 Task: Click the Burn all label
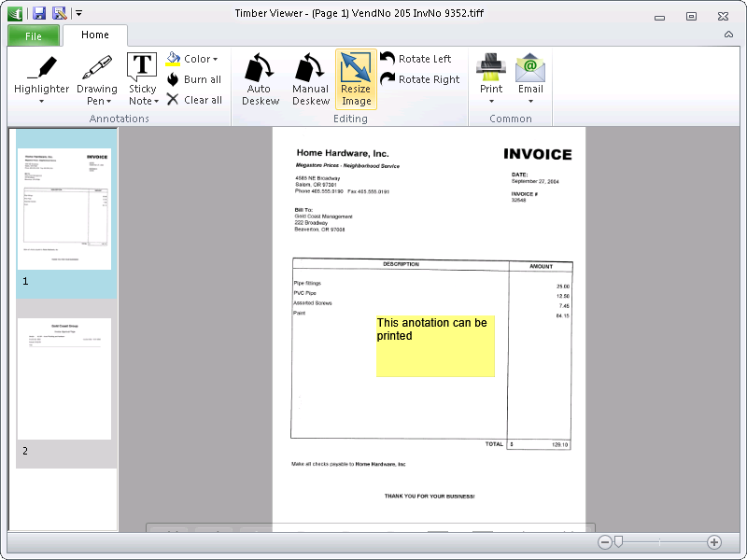click(203, 79)
